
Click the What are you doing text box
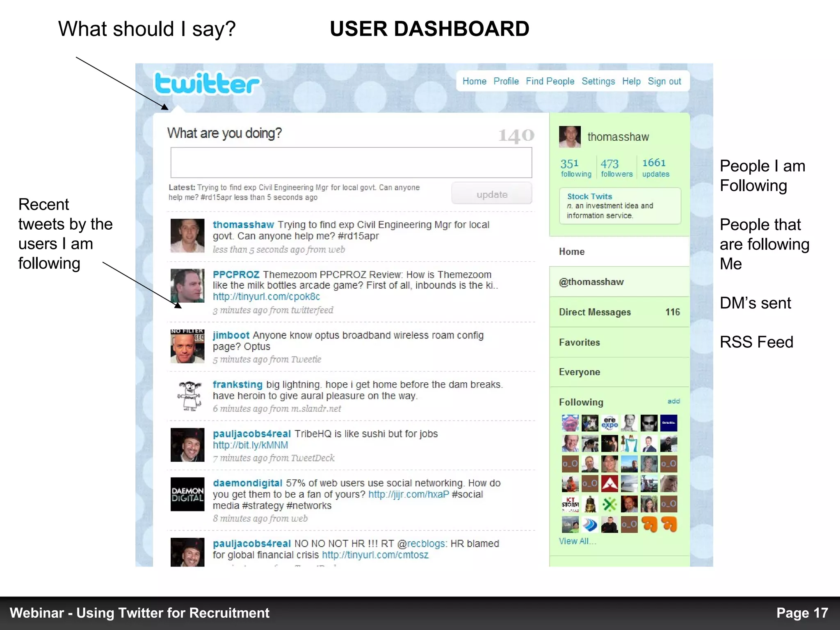[x=352, y=162]
